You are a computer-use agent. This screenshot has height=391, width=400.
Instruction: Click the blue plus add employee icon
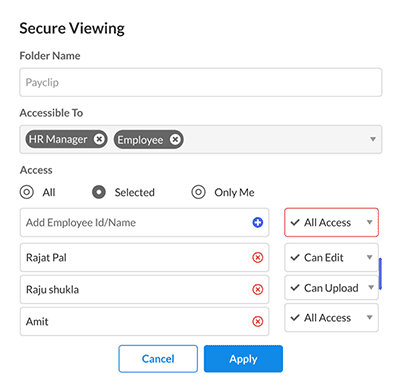point(258,222)
